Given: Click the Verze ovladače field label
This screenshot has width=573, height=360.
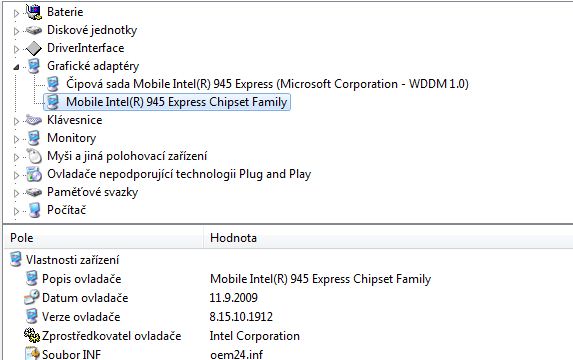Looking at the screenshot, I should pyautogui.click(x=81, y=317).
